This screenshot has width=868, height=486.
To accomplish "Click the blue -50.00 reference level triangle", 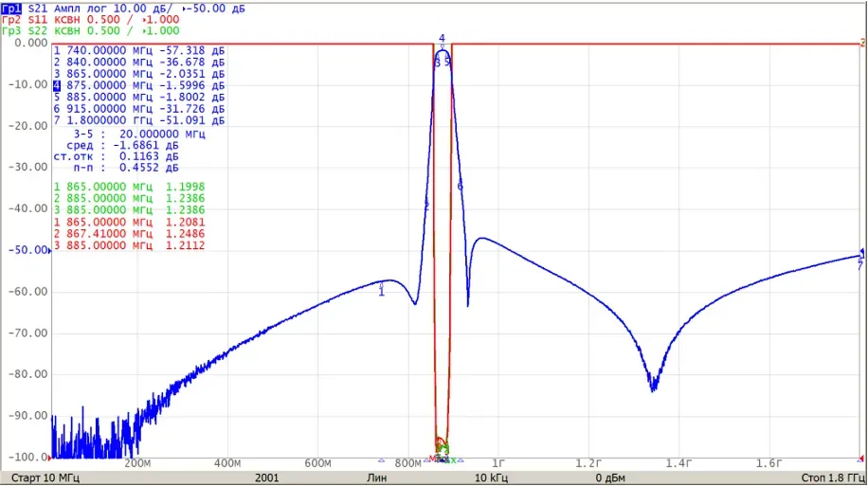I will 50,251.
